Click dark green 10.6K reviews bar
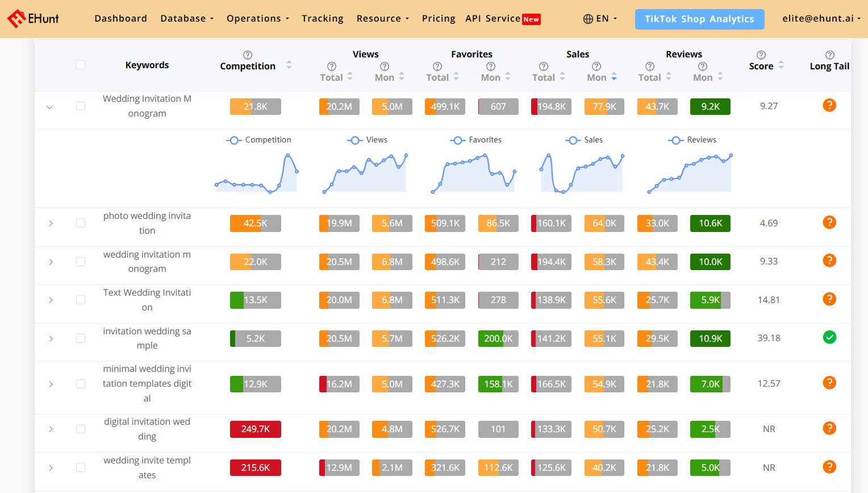This screenshot has width=868, height=493. (x=710, y=223)
